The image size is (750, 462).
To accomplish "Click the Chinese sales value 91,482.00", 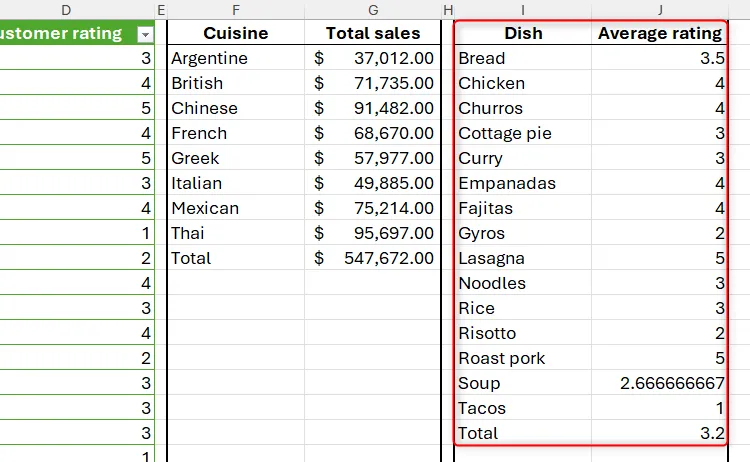I will (x=373, y=108).
